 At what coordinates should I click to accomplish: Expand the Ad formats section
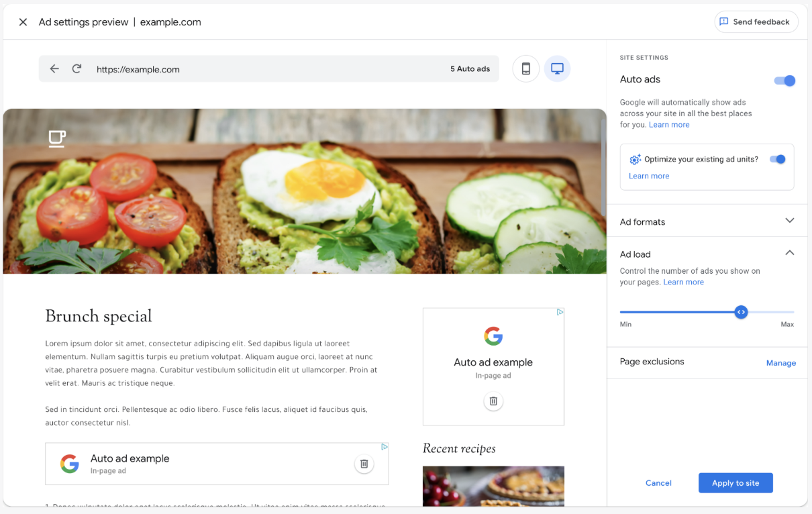pyautogui.click(x=790, y=221)
